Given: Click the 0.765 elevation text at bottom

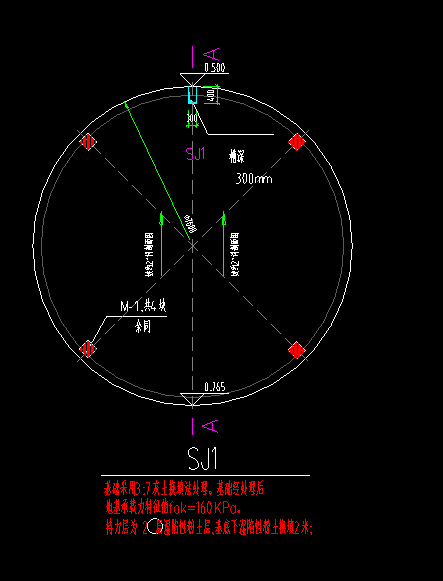Looking at the screenshot, I should pyautogui.click(x=214, y=387).
